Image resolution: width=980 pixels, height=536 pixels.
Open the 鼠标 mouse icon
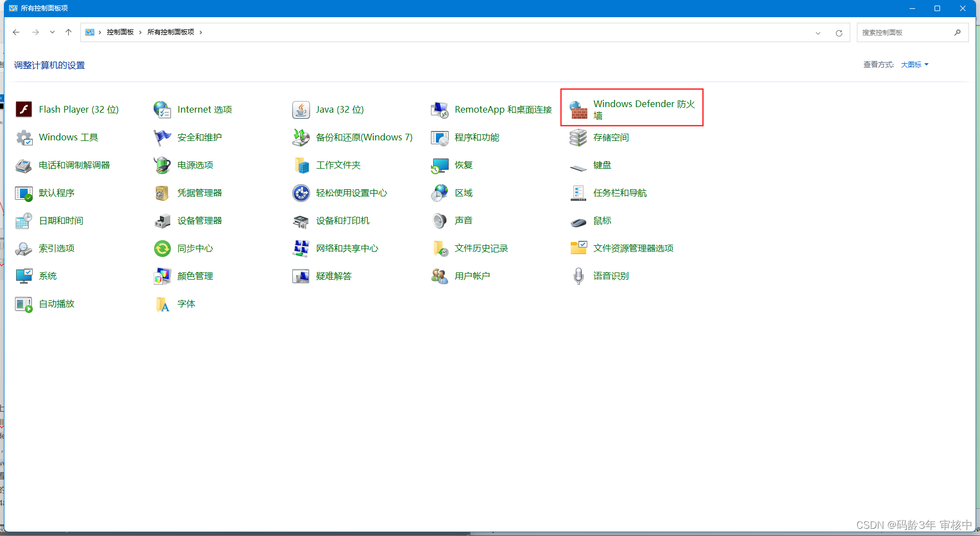pos(578,223)
